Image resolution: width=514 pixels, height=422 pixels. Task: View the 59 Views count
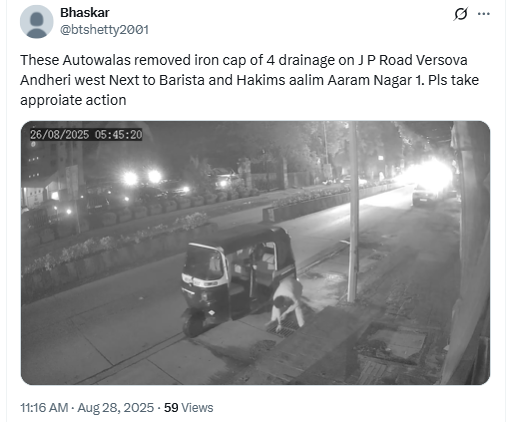click(188, 408)
